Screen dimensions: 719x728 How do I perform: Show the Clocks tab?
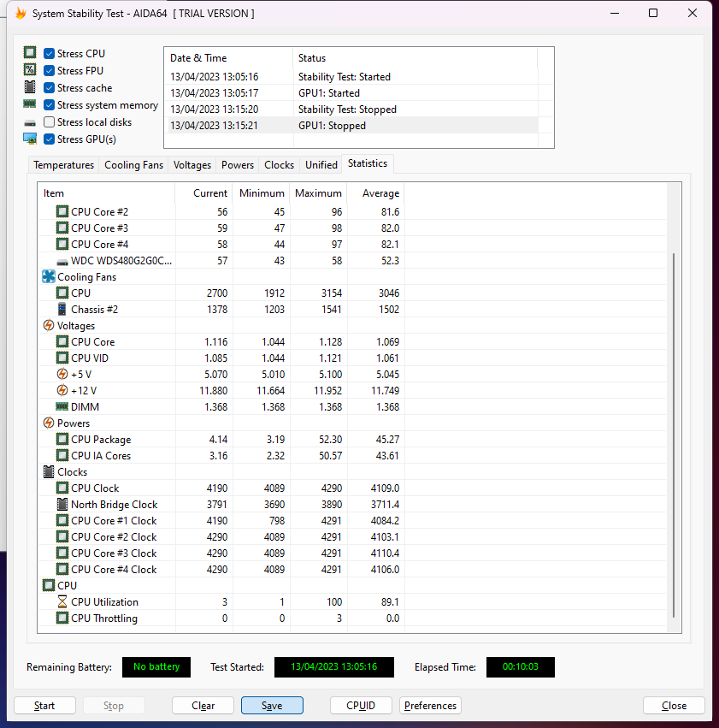coord(280,165)
